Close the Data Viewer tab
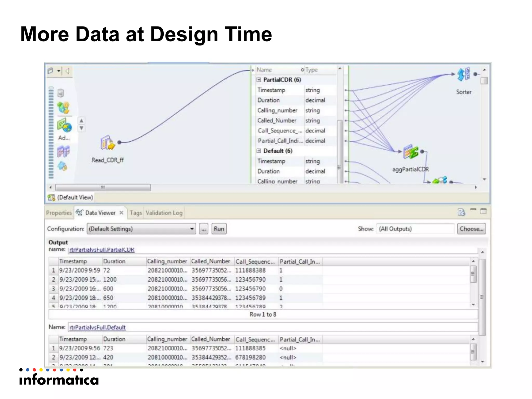This screenshot has height=399, width=532. 121,213
